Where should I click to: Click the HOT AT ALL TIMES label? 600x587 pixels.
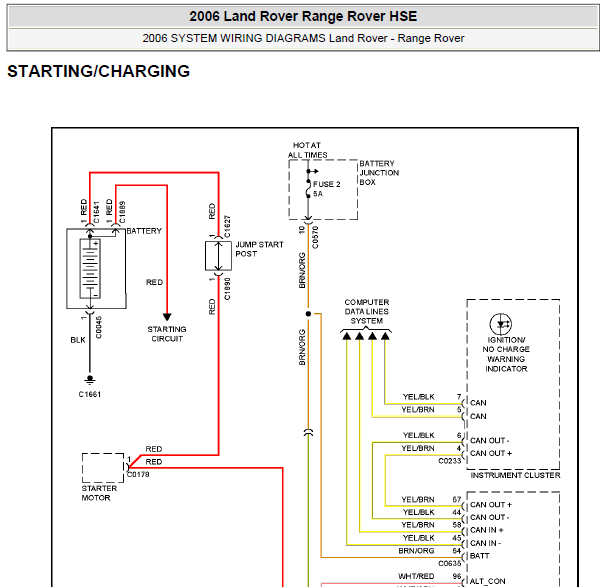(x=307, y=150)
